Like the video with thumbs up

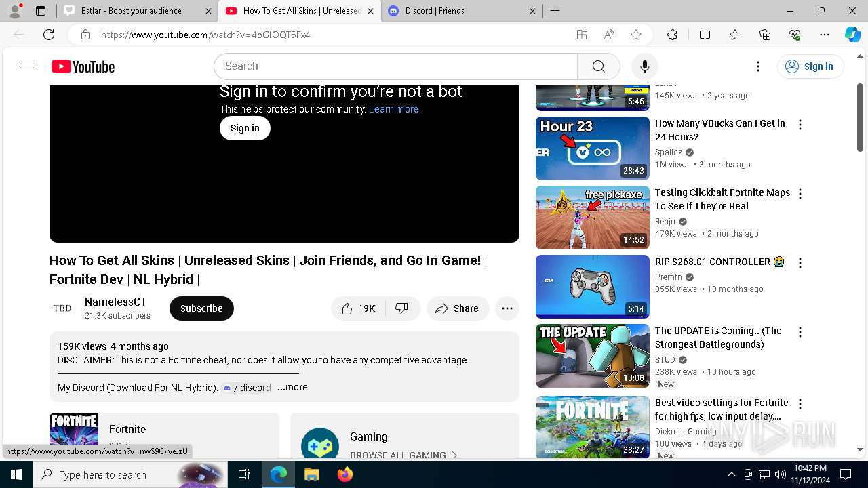pyautogui.click(x=358, y=308)
